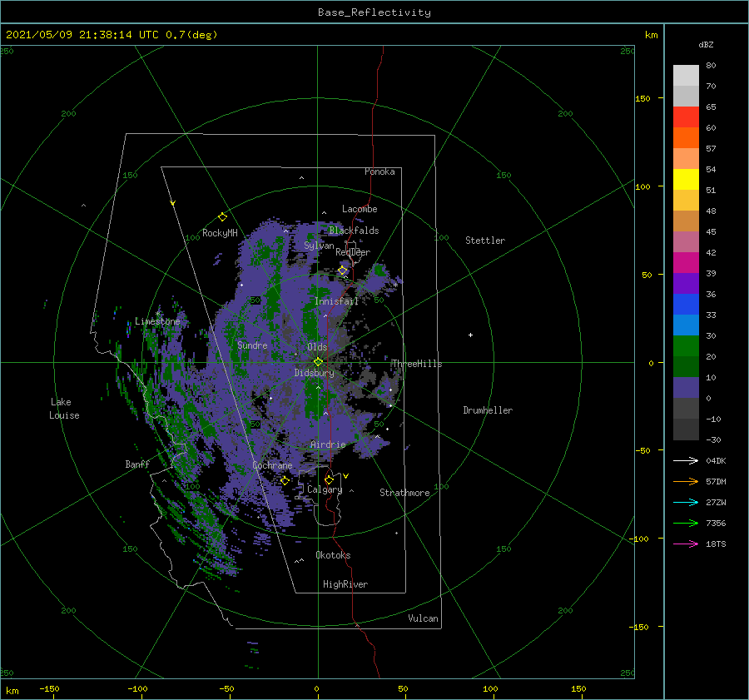Click the Didsbury city label

315,373
